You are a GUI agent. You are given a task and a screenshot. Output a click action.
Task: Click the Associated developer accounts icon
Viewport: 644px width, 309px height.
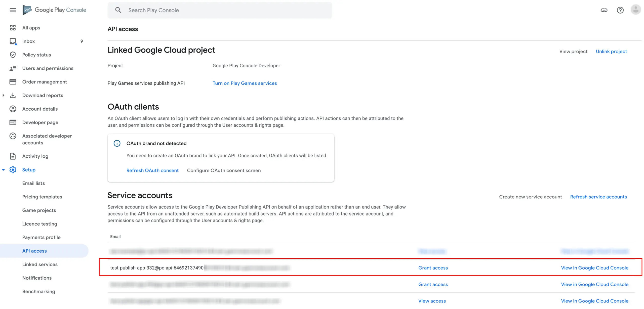[x=13, y=136]
